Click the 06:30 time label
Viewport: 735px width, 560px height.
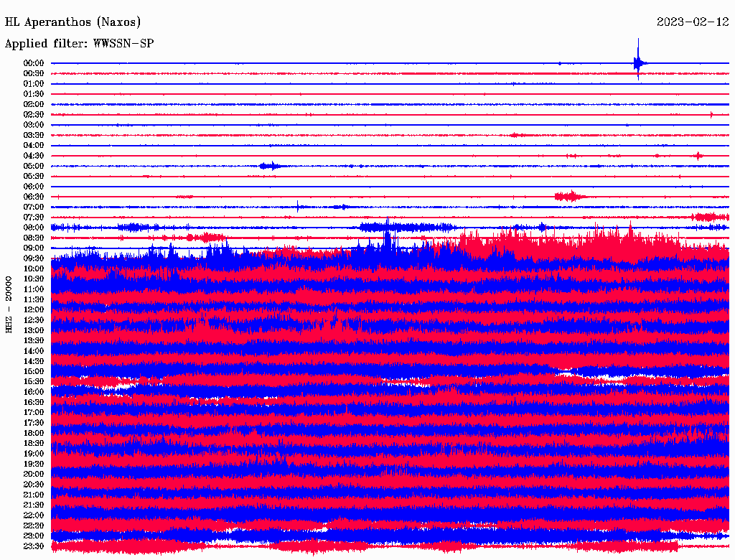[34, 197]
